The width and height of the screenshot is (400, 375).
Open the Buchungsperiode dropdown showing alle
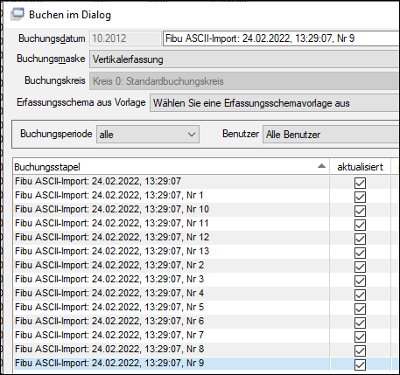point(148,134)
